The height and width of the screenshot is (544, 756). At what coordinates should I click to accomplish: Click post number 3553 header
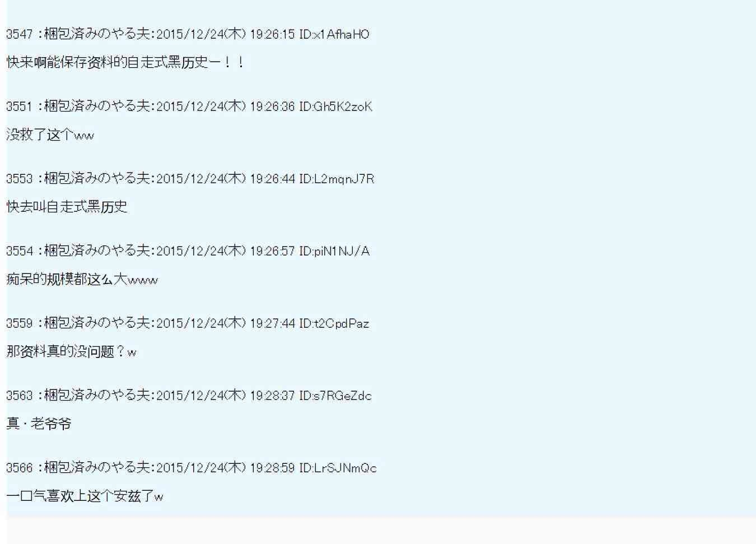click(190, 179)
